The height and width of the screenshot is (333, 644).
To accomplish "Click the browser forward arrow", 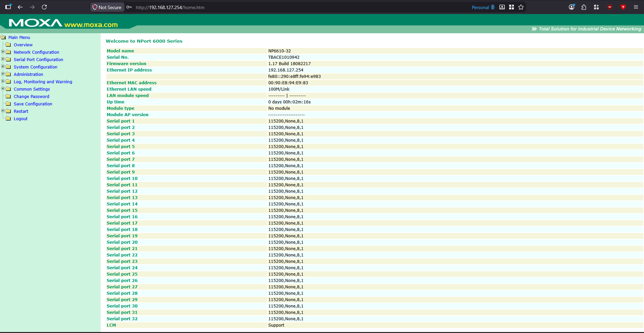I will pyautogui.click(x=32, y=7).
